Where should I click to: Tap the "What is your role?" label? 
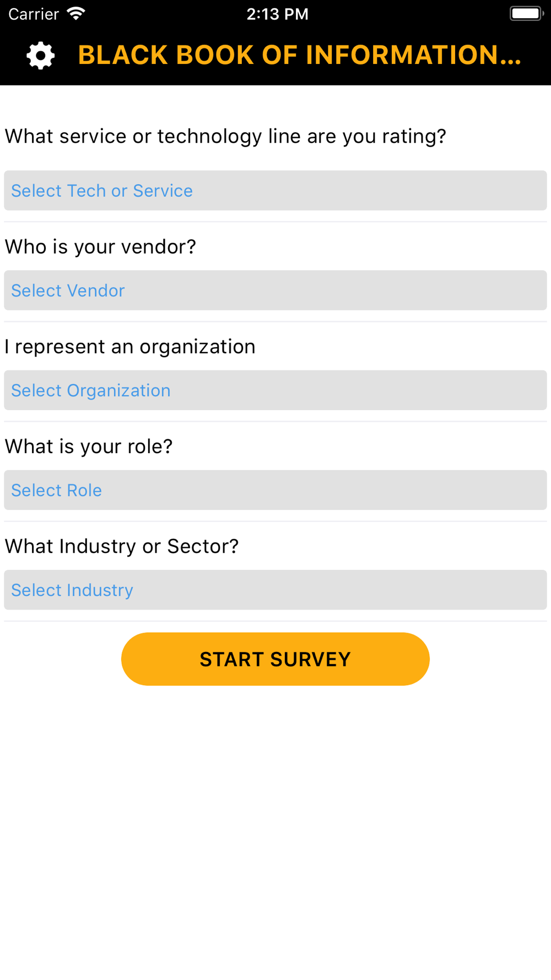click(89, 446)
